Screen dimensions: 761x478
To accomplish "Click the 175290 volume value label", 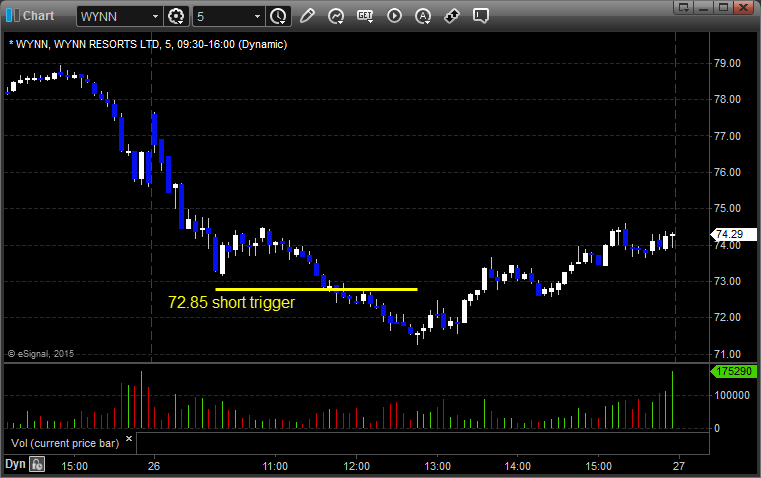I will click(x=731, y=372).
